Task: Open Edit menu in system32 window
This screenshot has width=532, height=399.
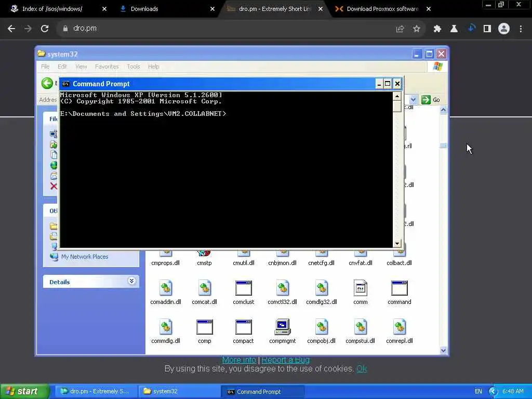Action: point(62,66)
